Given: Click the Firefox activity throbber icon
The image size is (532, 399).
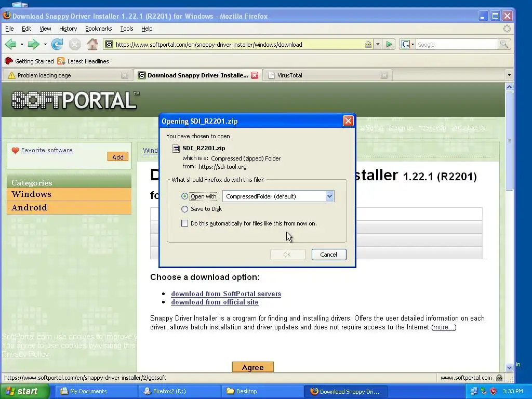Looking at the screenshot, I should point(507,29).
